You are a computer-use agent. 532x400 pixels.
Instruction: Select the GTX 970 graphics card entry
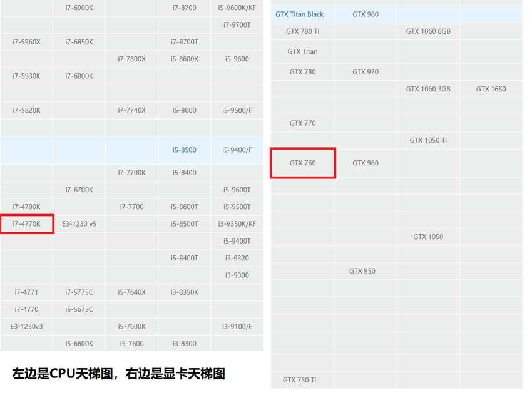366,72
